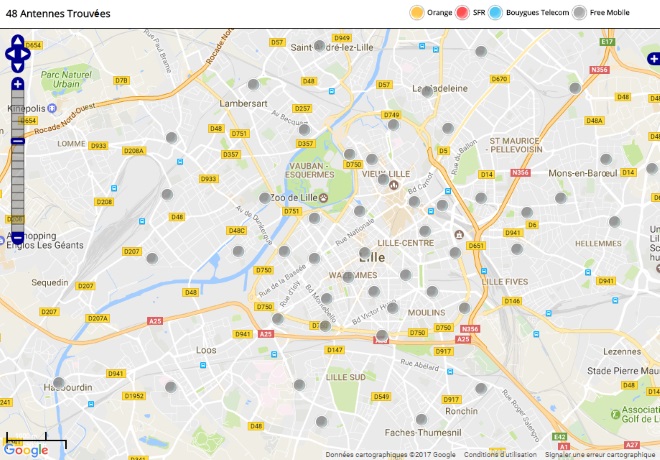
Task: Click the Google logo on the map
Action: click(x=26, y=450)
